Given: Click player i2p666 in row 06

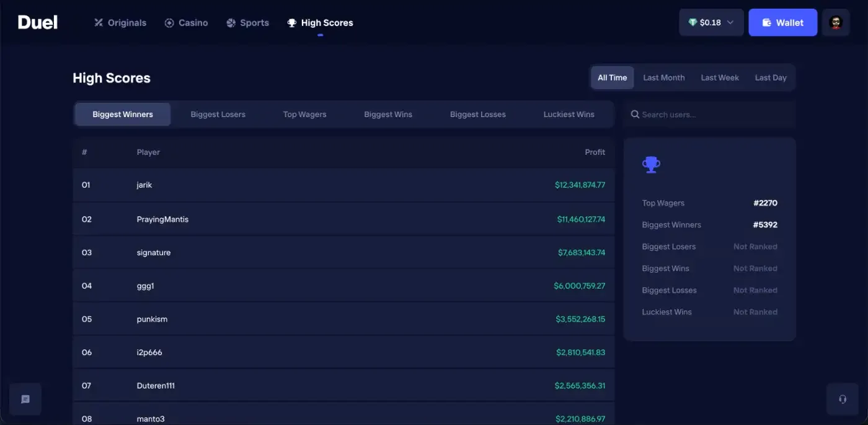Looking at the screenshot, I should point(149,353).
